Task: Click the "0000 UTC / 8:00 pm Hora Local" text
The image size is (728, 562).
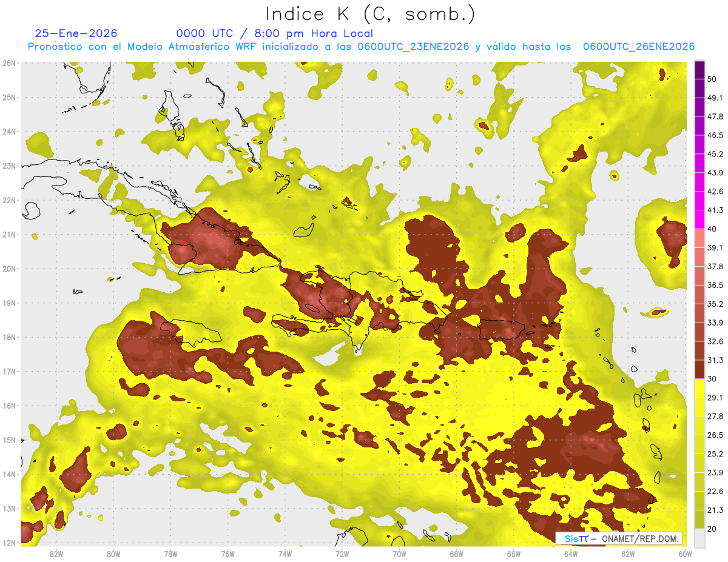Action: (x=275, y=33)
